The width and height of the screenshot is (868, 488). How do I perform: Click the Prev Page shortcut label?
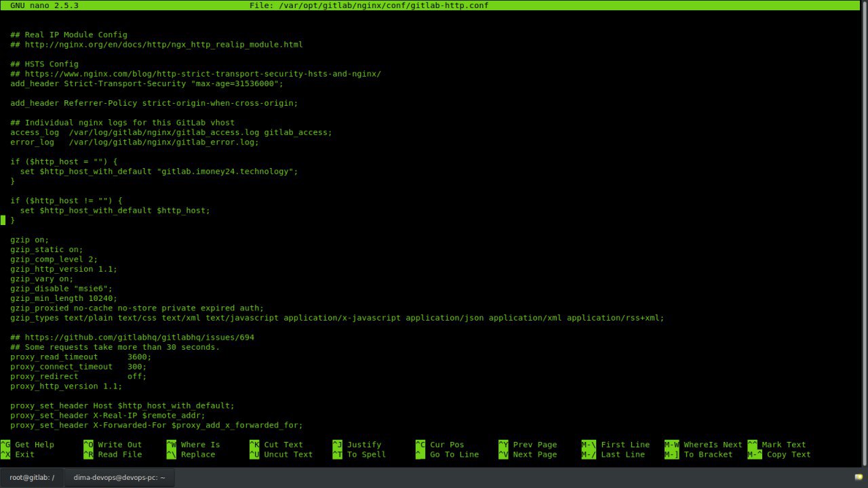click(x=535, y=445)
